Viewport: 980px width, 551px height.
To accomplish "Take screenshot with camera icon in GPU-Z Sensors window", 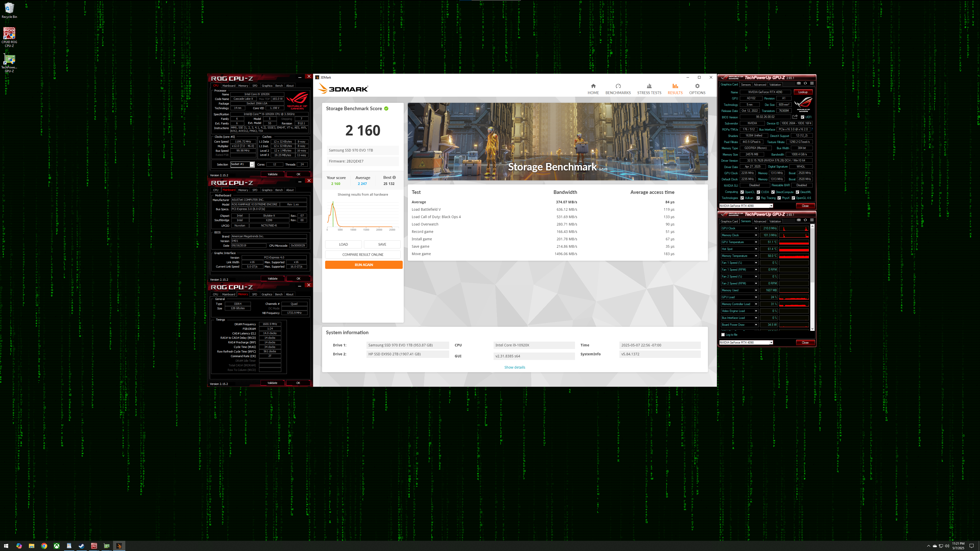I will 799,220.
